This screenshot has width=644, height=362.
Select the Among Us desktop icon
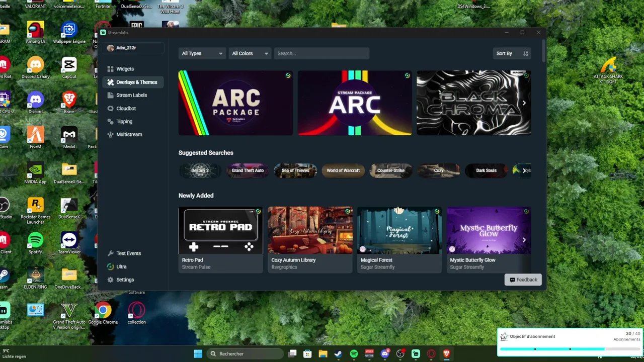point(35,33)
